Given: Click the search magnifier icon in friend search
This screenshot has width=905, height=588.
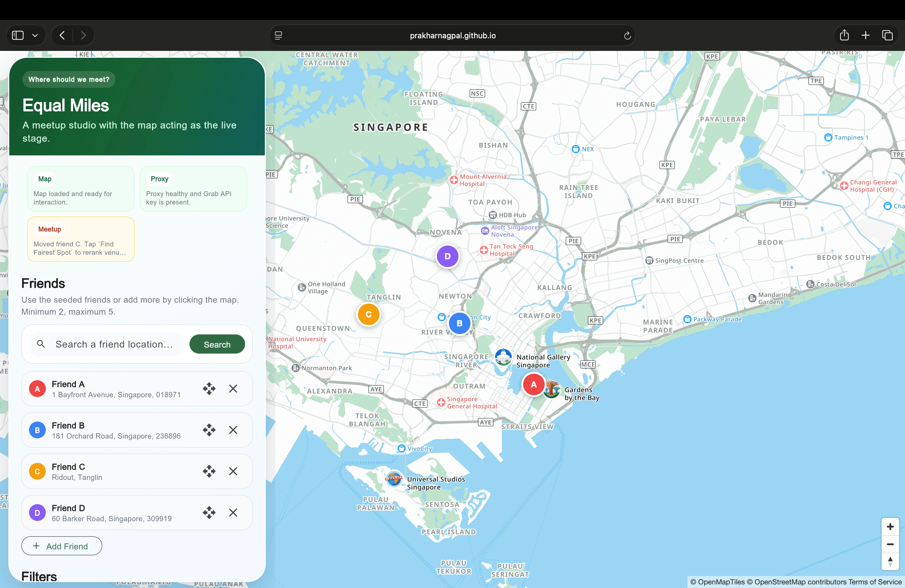Looking at the screenshot, I should [41, 344].
